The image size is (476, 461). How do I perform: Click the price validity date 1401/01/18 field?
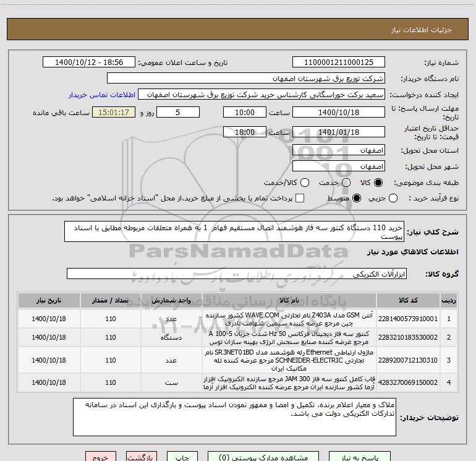(x=339, y=132)
